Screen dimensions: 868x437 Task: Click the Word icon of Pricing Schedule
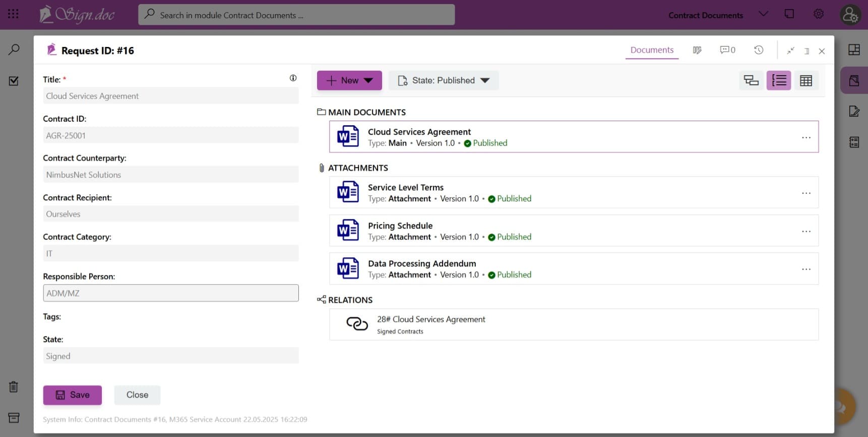click(x=348, y=231)
